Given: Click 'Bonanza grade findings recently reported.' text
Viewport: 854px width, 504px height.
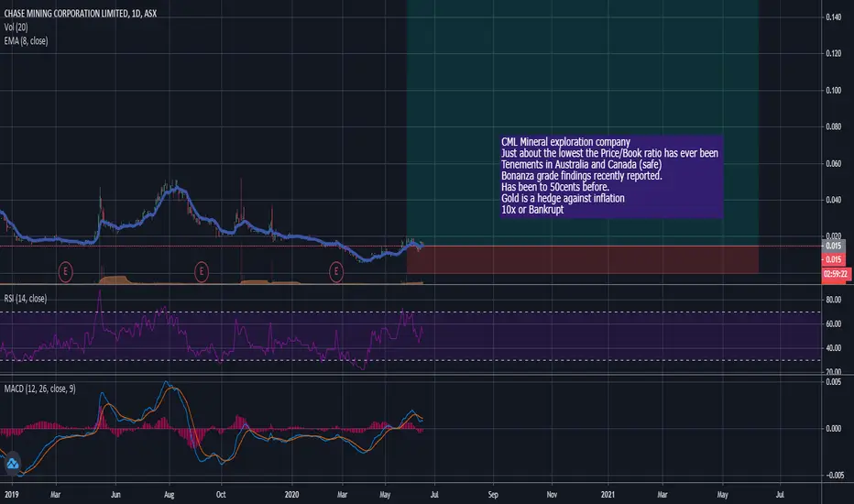Looking at the screenshot, I should pos(582,175).
